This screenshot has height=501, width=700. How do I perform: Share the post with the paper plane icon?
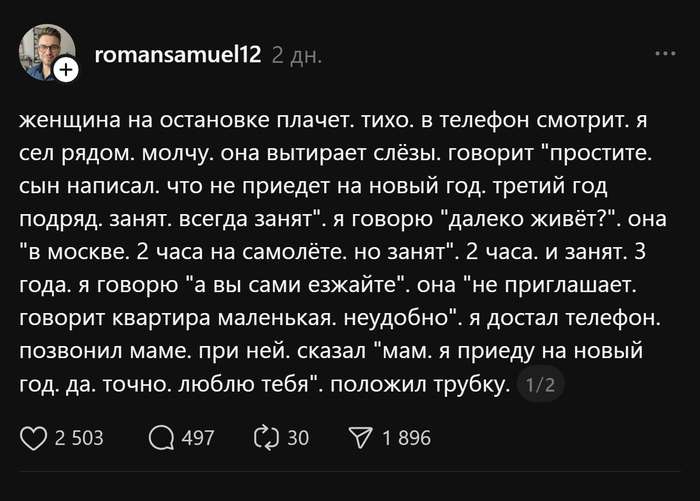pyautogui.click(x=359, y=437)
